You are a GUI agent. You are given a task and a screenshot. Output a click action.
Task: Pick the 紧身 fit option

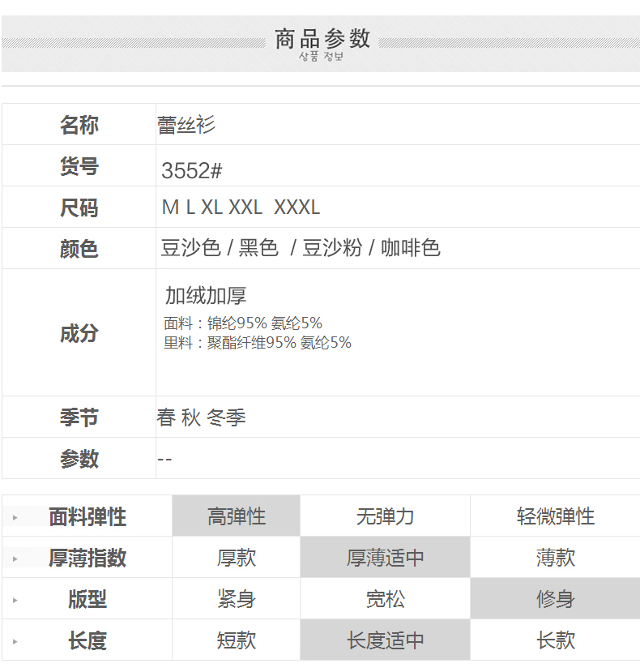237,599
